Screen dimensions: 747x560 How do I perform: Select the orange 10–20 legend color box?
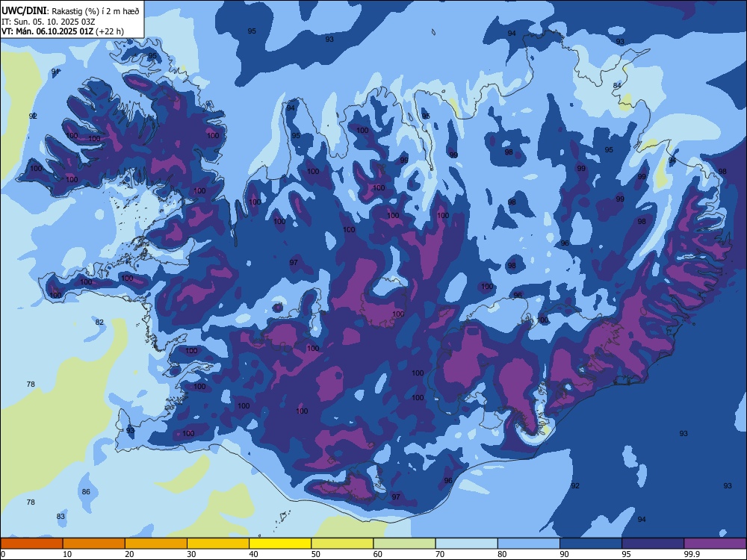point(94,544)
